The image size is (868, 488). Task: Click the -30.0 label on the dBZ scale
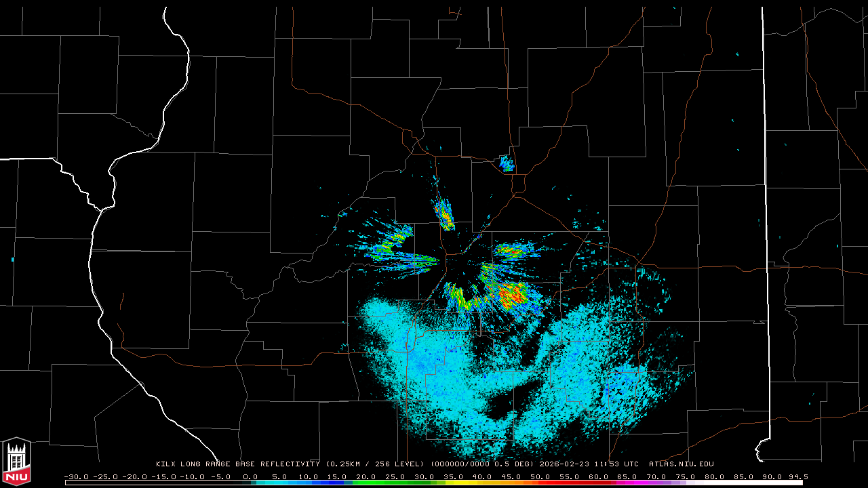[x=76, y=476]
